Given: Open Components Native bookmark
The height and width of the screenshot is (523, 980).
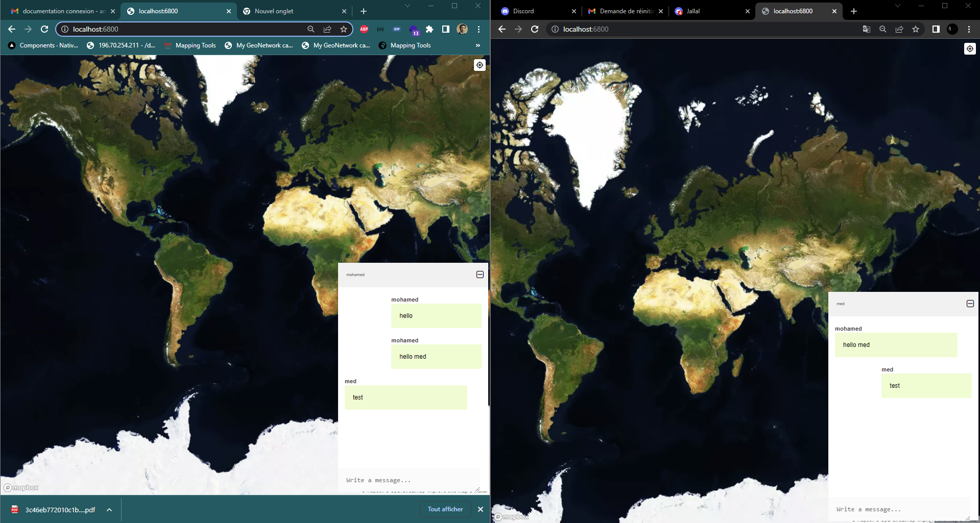Looking at the screenshot, I should point(43,45).
